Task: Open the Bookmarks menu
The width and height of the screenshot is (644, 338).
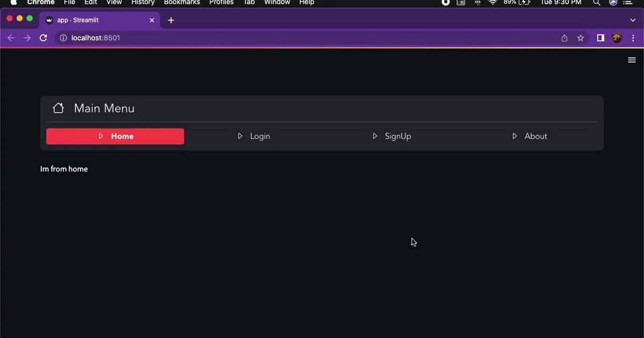Action: click(182, 2)
